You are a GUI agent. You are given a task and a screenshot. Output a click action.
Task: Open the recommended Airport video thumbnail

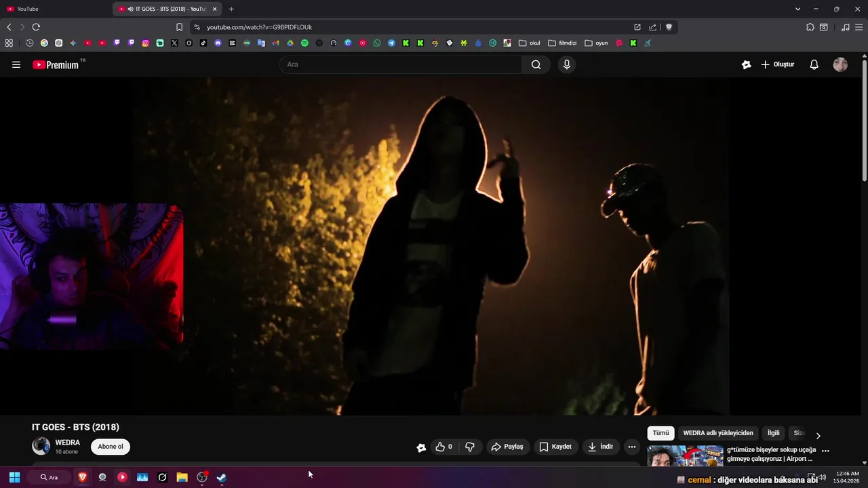[x=685, y=456]
